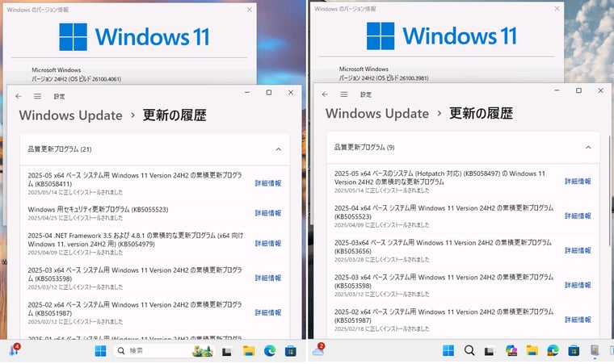Click 更新の履歴 heading in left Settings window
The width and height of the screenshot is (614, 364).
click(175, 115)
